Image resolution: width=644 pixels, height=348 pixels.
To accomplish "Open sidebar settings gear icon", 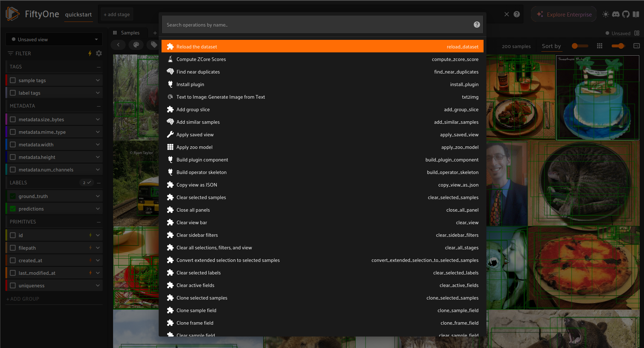I will click(99, 53).
